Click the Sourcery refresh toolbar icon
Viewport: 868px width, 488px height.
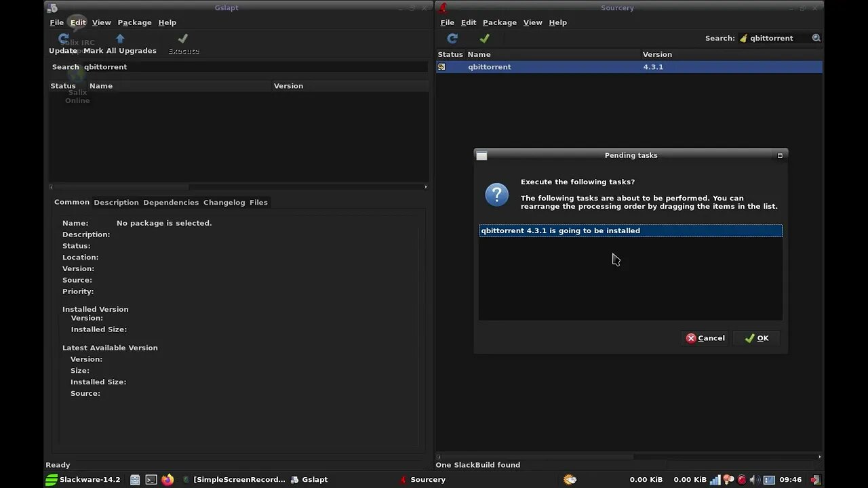point(452,39)
